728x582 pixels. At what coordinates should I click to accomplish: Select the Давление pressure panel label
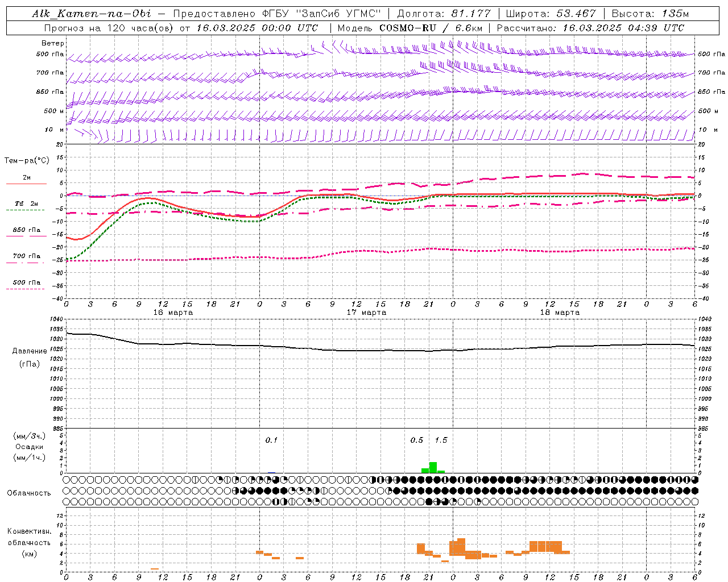coord(30,351)
